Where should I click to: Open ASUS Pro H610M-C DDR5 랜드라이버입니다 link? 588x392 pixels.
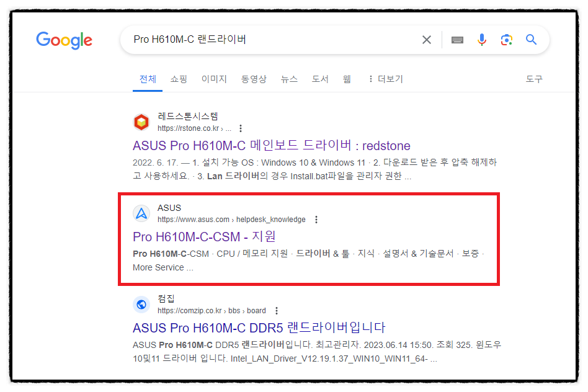coord(259,328)
